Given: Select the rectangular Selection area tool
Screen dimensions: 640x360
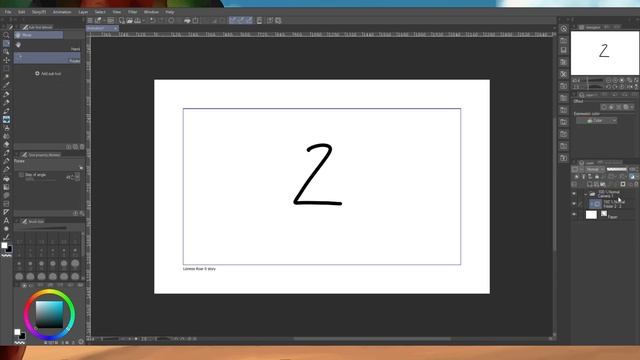Looking at the screenshot, I should tap(6, 68).
